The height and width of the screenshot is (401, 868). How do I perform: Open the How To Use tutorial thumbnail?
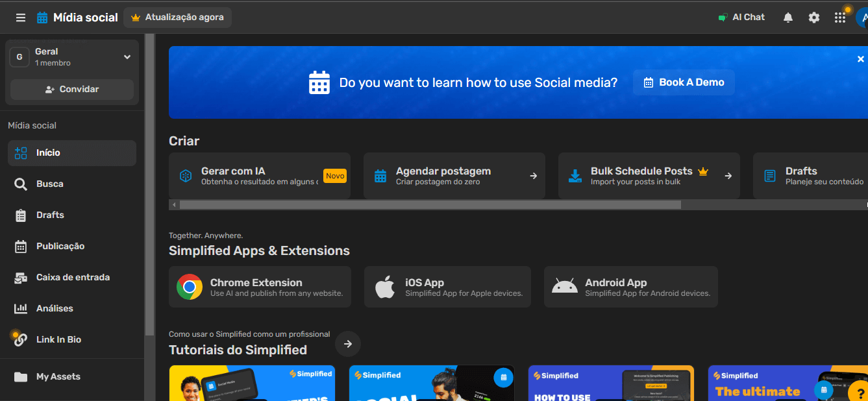611,383
